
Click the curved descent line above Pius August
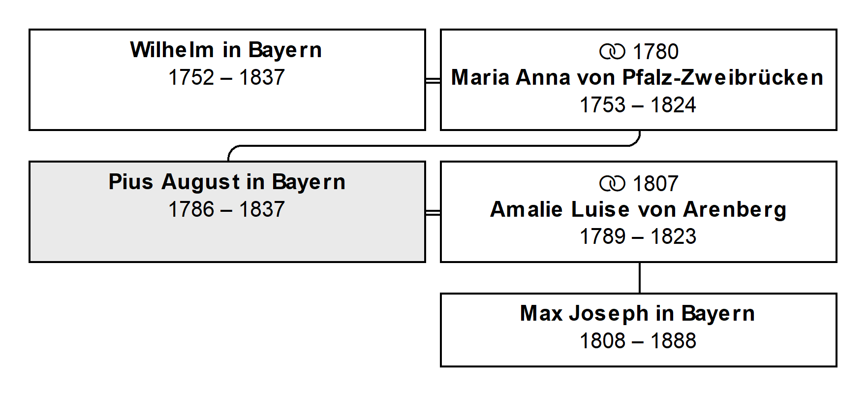pos(433,146)
